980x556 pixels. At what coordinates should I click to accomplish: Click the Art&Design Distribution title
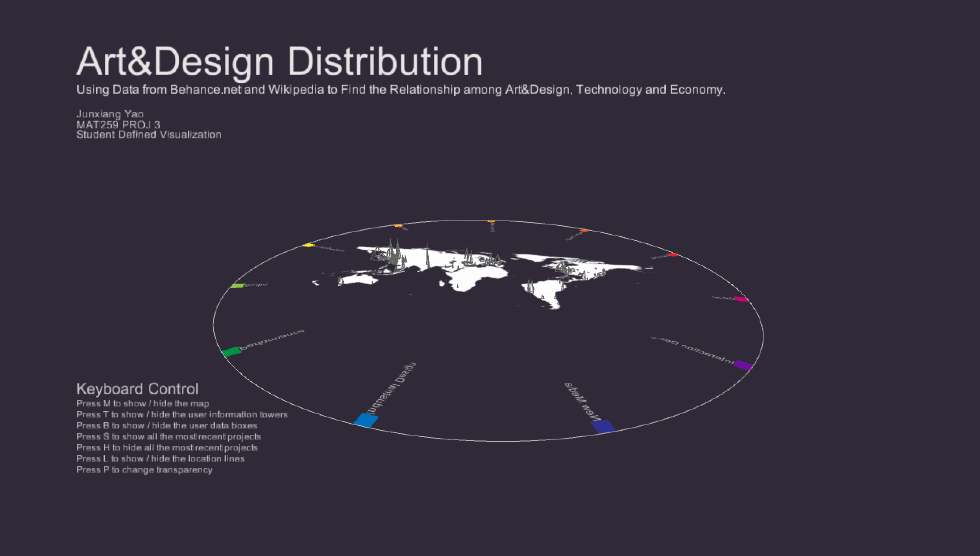(x=279, y=62)
